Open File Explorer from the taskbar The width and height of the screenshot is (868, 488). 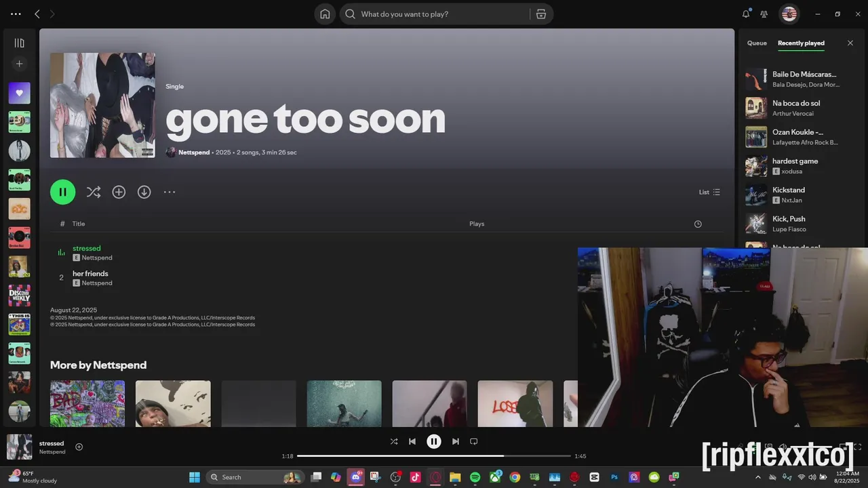(455, 477)
